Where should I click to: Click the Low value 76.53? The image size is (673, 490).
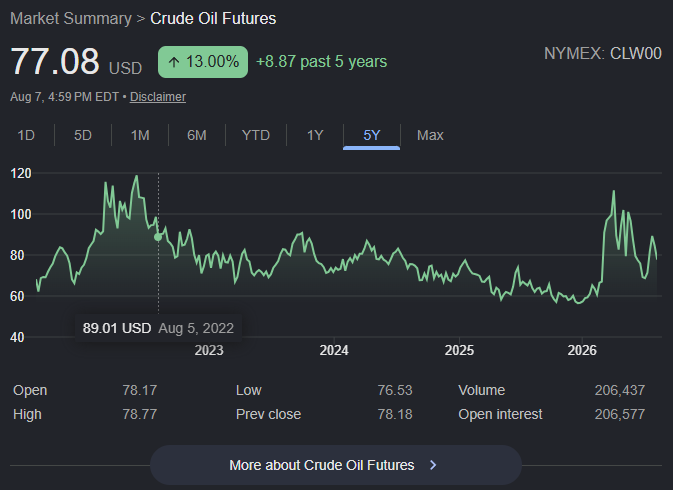pyautogui.click(x=395, y=390)
